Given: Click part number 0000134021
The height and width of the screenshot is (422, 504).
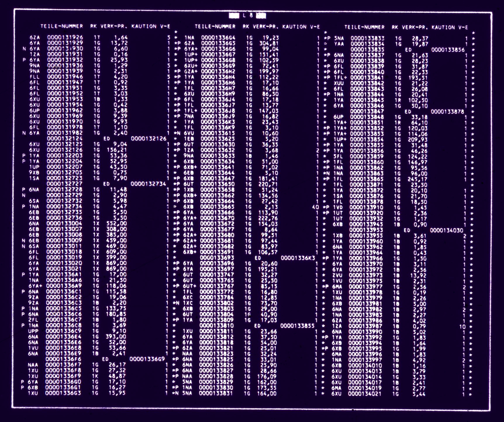Looking at the screenshot, I should [x=365, y=394].
